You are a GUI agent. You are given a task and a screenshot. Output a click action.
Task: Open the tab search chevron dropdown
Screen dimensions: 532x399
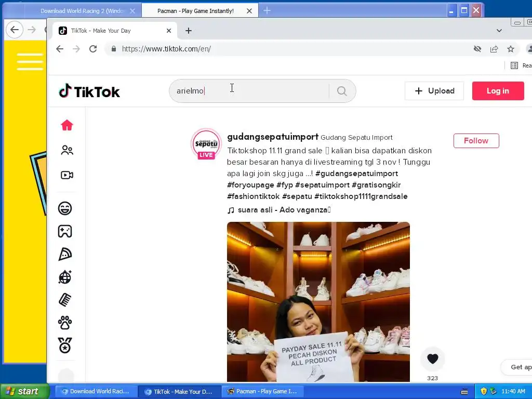tap(499, 31)
